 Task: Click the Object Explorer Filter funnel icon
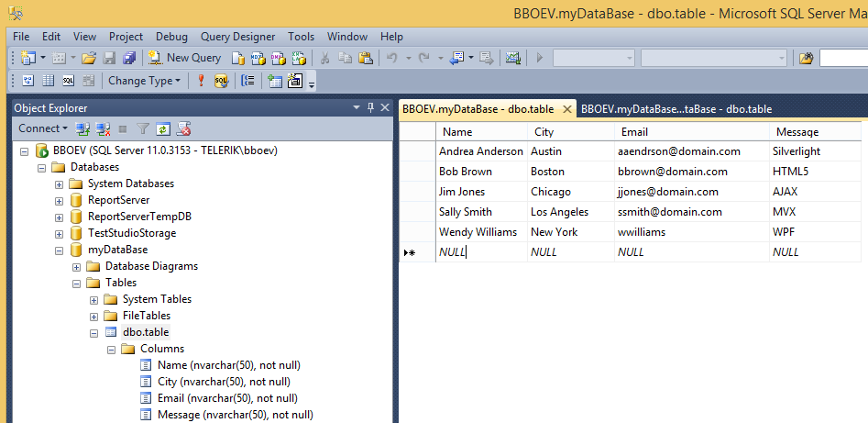(x=143, y=129)
